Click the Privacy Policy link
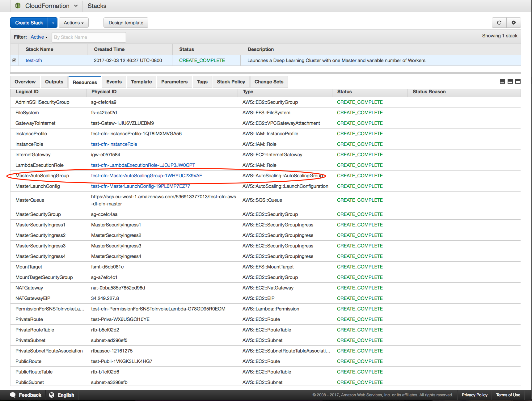 pyautogui.click(x=475, y=395)
